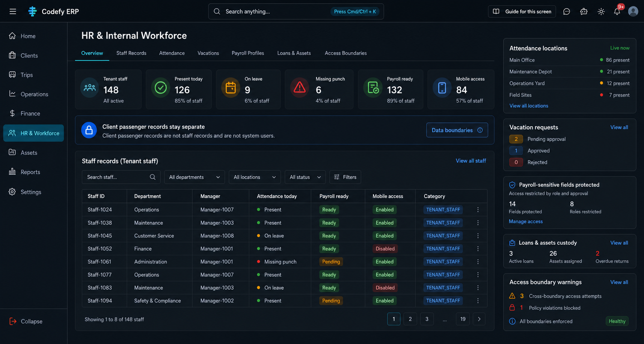Focus the Search staff field

click(x=121, y=177)
